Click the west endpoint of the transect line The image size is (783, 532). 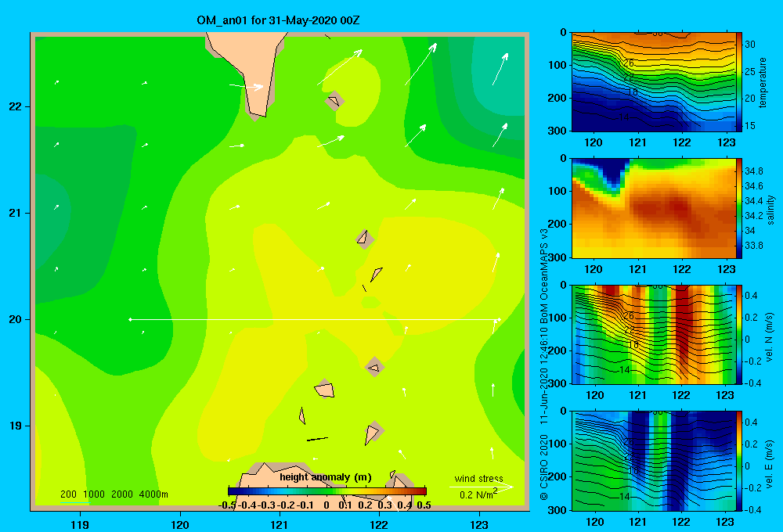coord(130,319)
